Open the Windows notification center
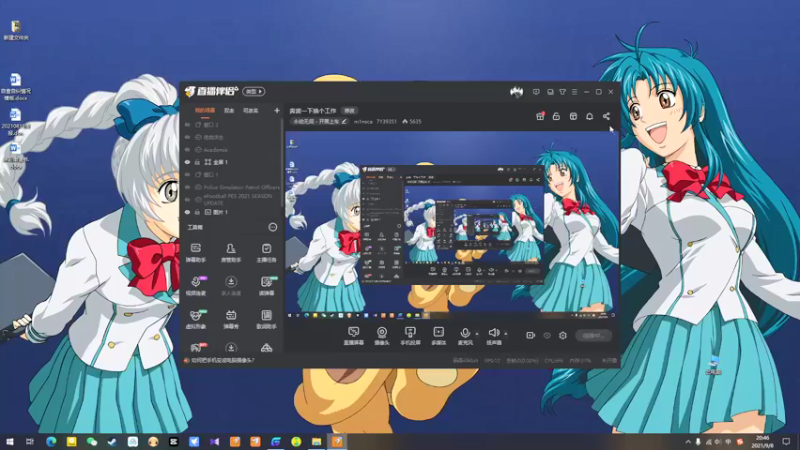800x450 pixels. coord(786,441)
